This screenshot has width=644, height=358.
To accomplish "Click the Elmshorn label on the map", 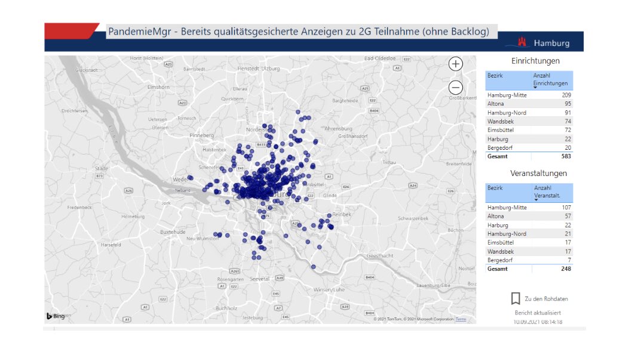I will click(158, 87).
